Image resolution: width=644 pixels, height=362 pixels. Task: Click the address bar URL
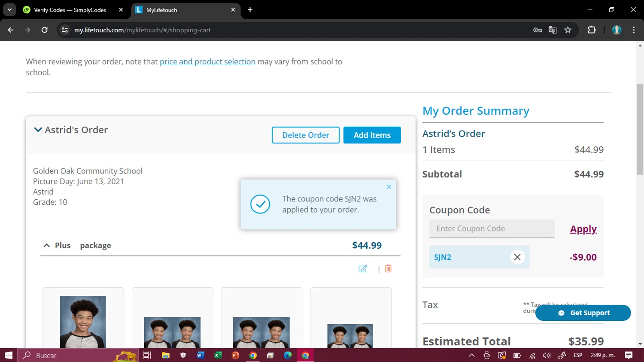pos(143,30)
